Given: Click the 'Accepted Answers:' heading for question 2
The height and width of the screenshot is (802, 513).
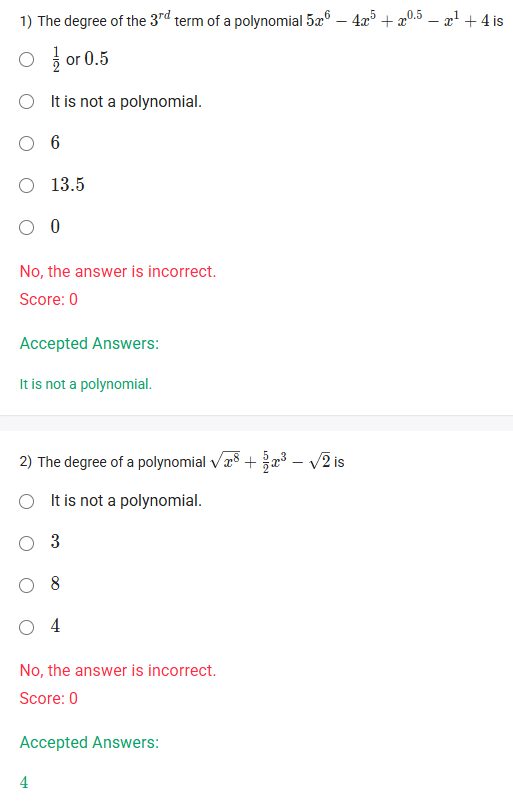Looking at the screenshot, I should (x=90, y=742).
